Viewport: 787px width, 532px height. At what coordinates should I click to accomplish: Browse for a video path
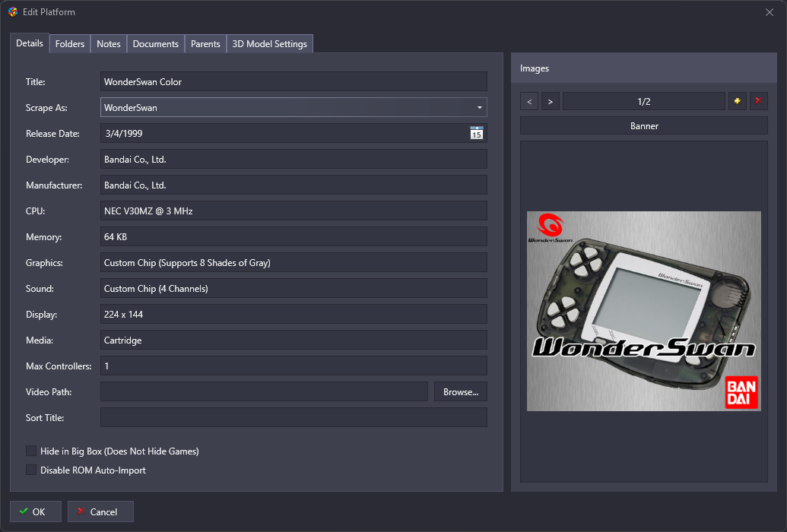[x=460, y=391]
